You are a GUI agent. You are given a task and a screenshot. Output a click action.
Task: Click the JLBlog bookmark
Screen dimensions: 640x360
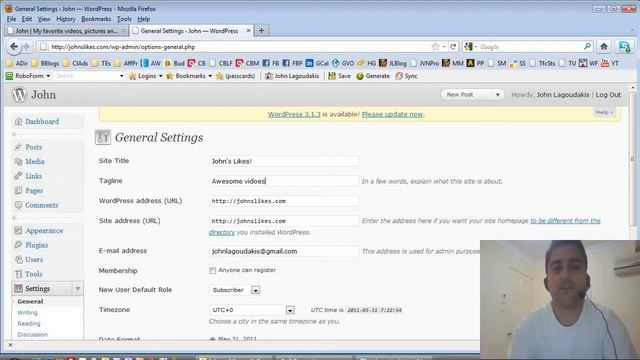(393, 63)
